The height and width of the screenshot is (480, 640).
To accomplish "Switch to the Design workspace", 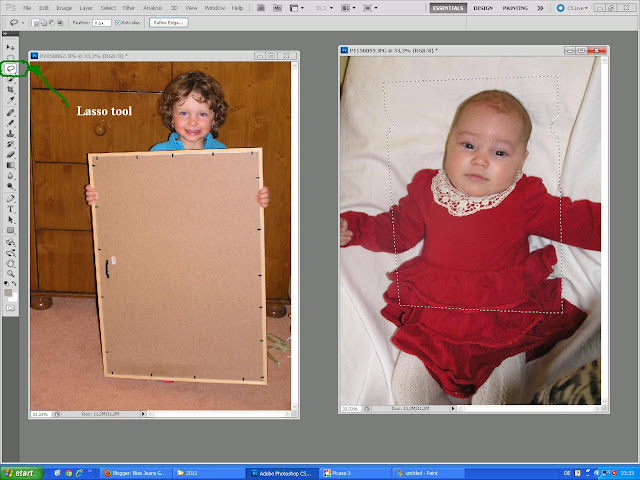I will (483, 8).
